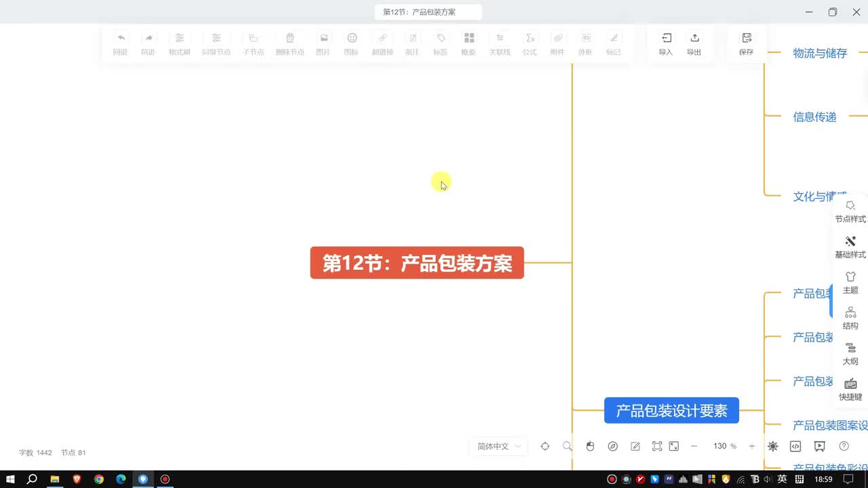Open the 标签 tag tool
This screenshot has height=488, width=868.
click(441, 44)
